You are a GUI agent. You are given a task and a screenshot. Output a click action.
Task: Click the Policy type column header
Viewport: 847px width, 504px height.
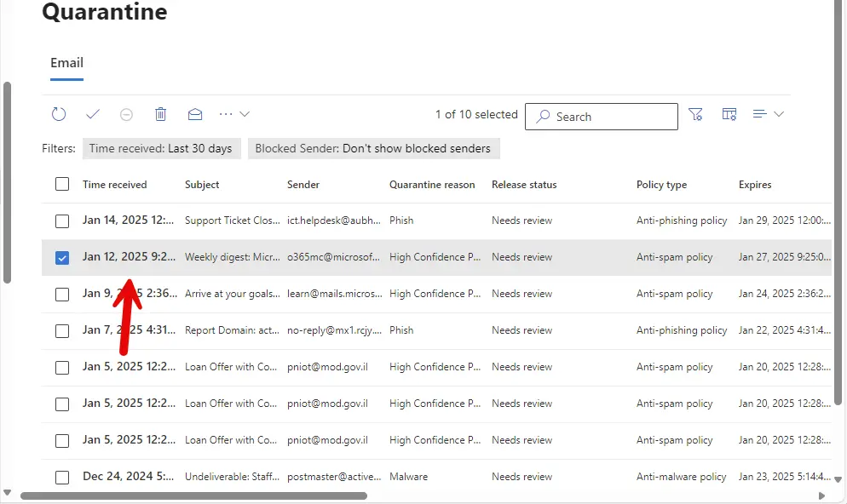point(662,185)
